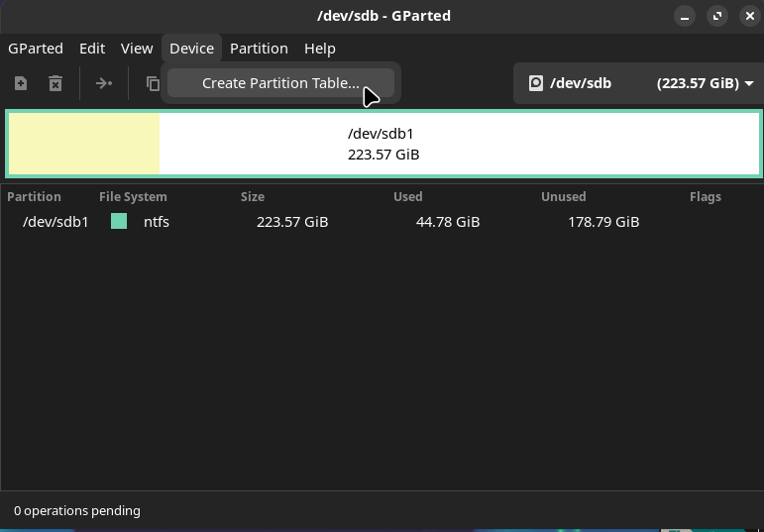Select the /dev/sdb1 graphical partition bar
Image resolution: width=764 pixels, height=532 pixels.
[x=383, y=144]
